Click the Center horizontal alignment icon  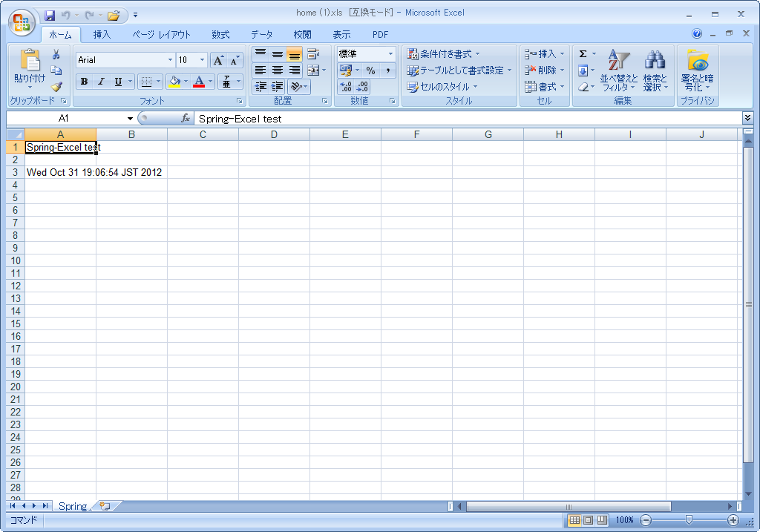pyautogui.click(x=277, y=70)
